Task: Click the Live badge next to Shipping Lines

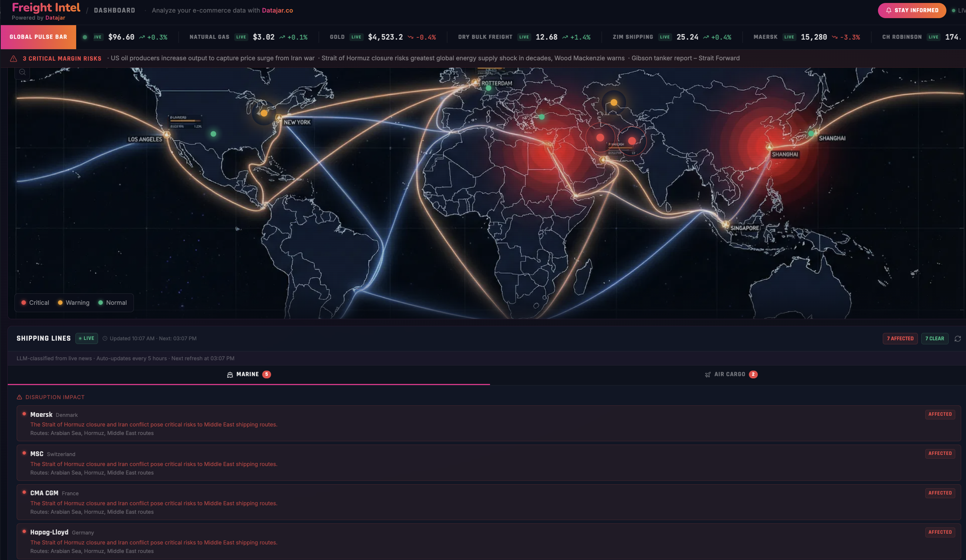Action: (x=87, y=338)
